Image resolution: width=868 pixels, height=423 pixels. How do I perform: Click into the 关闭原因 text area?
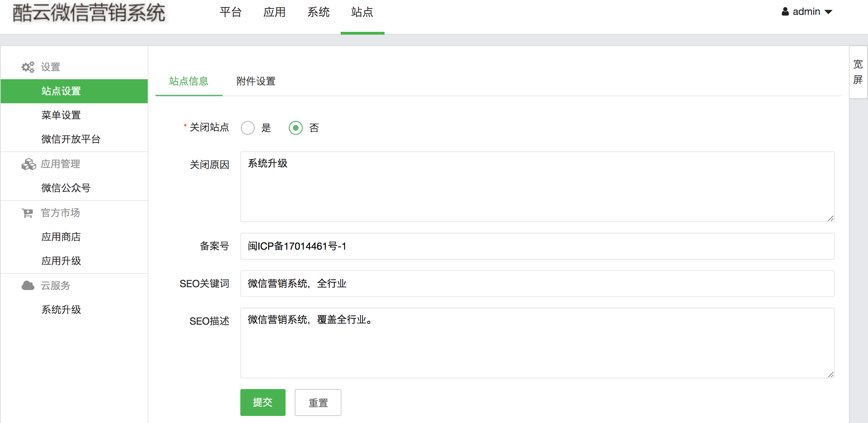[537, 187]
